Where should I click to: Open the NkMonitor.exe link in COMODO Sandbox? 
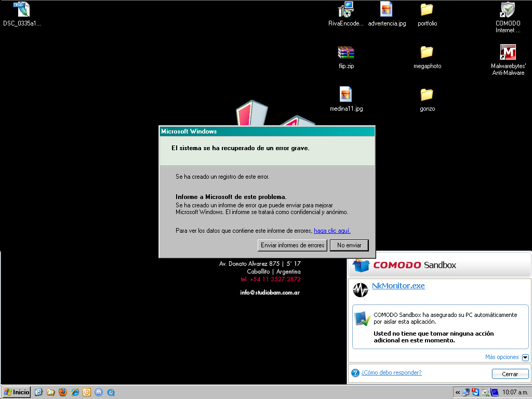(398, 286)
